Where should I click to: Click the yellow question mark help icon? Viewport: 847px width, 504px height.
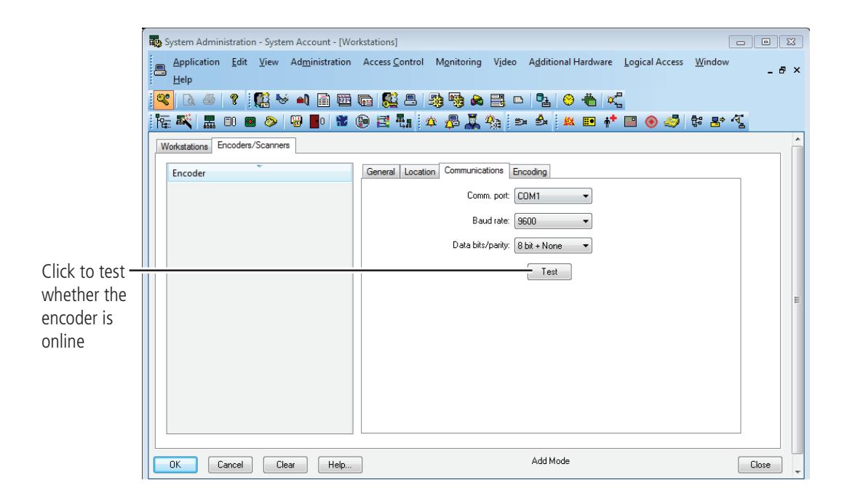[234, 100]
